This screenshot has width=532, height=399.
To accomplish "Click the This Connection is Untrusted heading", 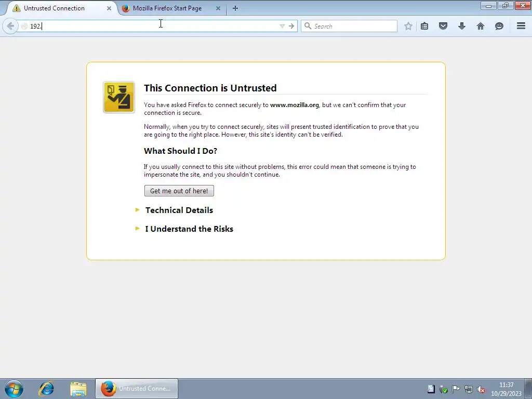I will point(210,88).
